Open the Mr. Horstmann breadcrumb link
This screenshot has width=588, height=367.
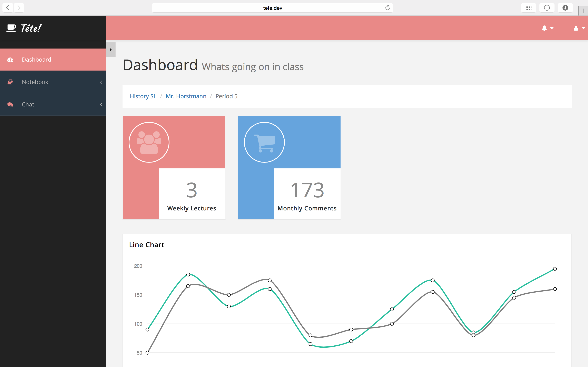click(186, 96)
